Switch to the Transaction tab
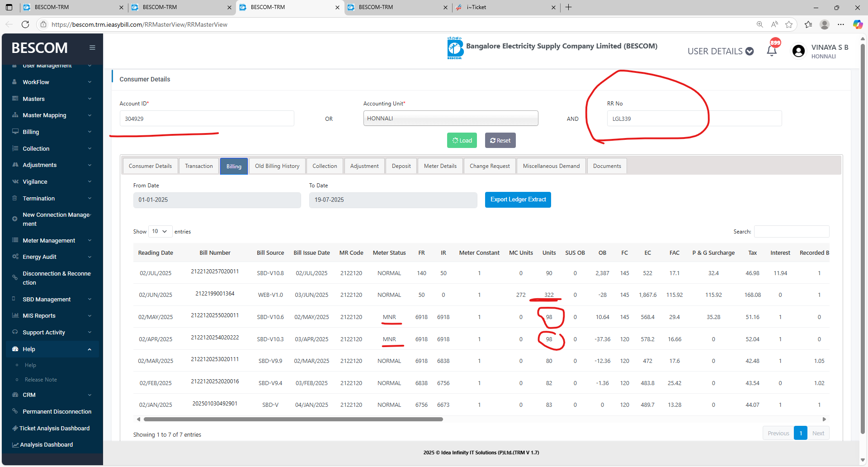Screen dimensions: 868x467 [x=199, y=166]
